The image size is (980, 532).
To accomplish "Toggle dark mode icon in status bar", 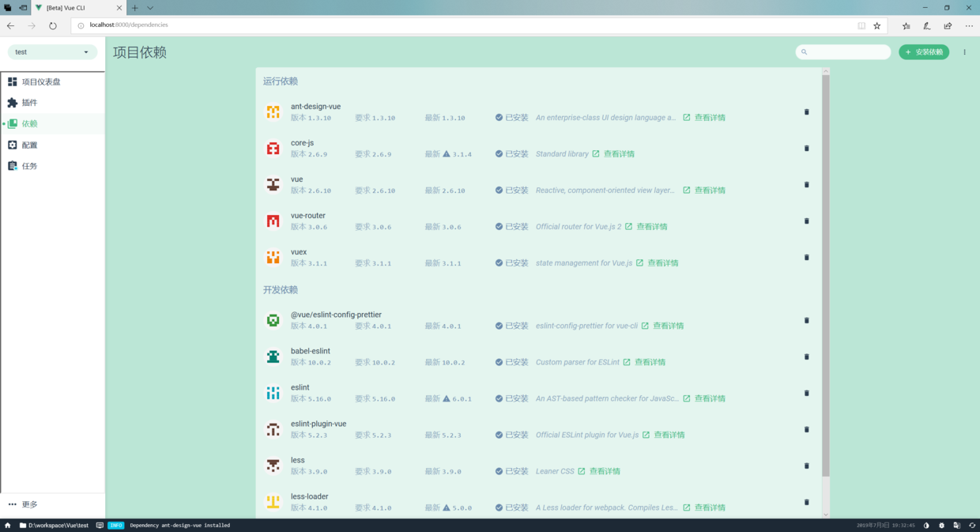I will [x=926, y=525].
